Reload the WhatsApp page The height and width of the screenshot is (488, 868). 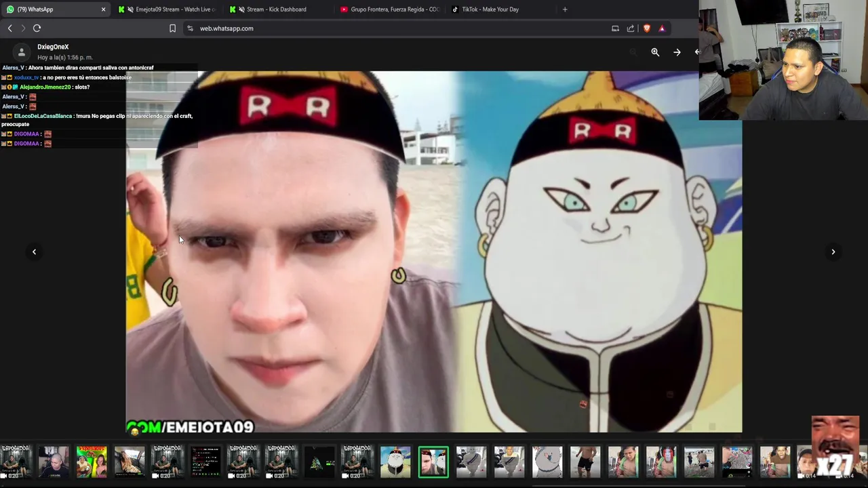tap(37, 28)
